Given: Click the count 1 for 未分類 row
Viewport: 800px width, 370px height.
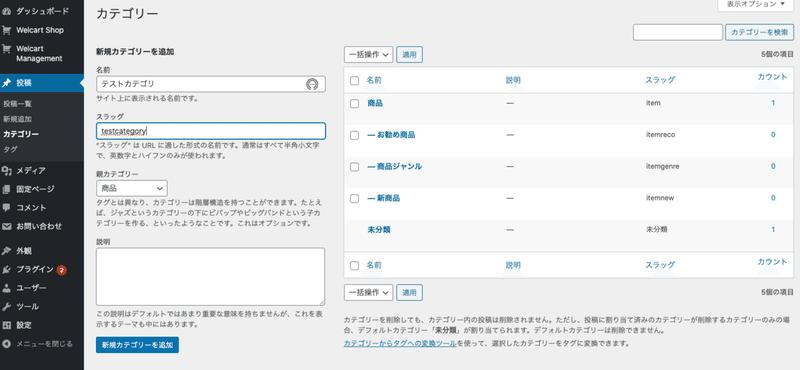Looking at the screenshot, I should click(x=773, y=230).
